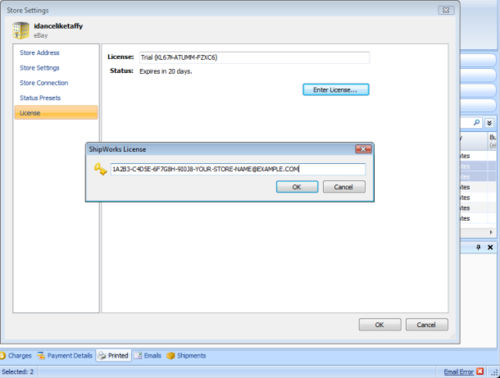Viewport: 500px width, 378px height.
Task: Click the Shipments tab box icon
Action: pos(171,356)
